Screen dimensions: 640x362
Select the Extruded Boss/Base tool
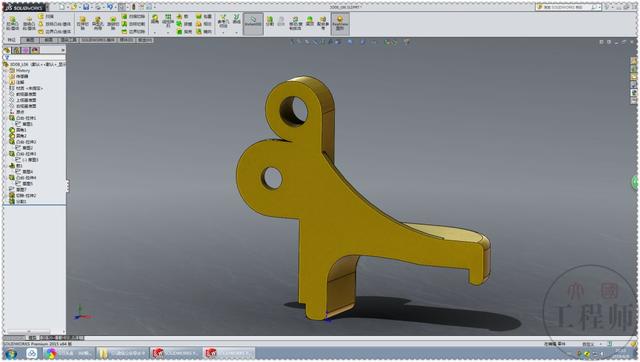[13, 23]
